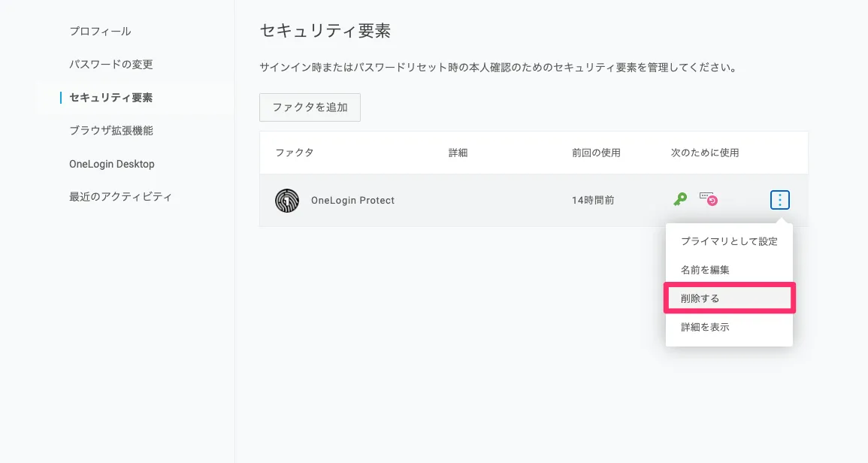The width and height of the screenshot is (868, 463).
Task: Click the OneLogin Protect fingerprint icon
Action: (287, 201)
